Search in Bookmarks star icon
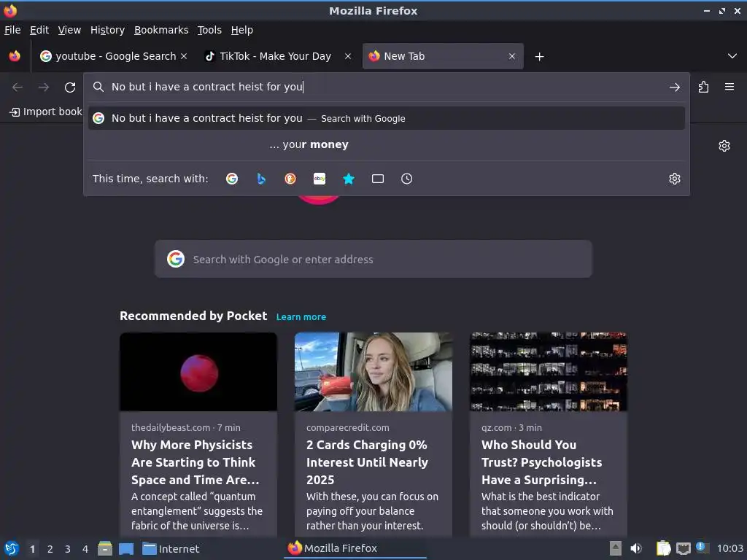Image resolution: width=747 pixels, height=560 pixels. 349,179
